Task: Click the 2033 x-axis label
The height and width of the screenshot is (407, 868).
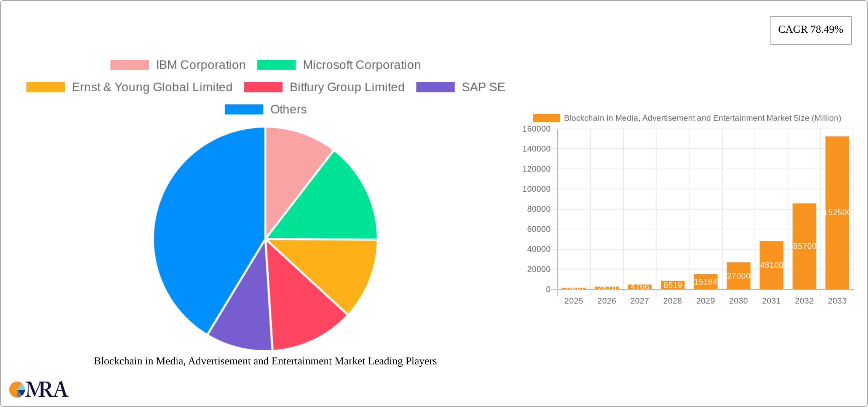Action: (x=837, y=301)
